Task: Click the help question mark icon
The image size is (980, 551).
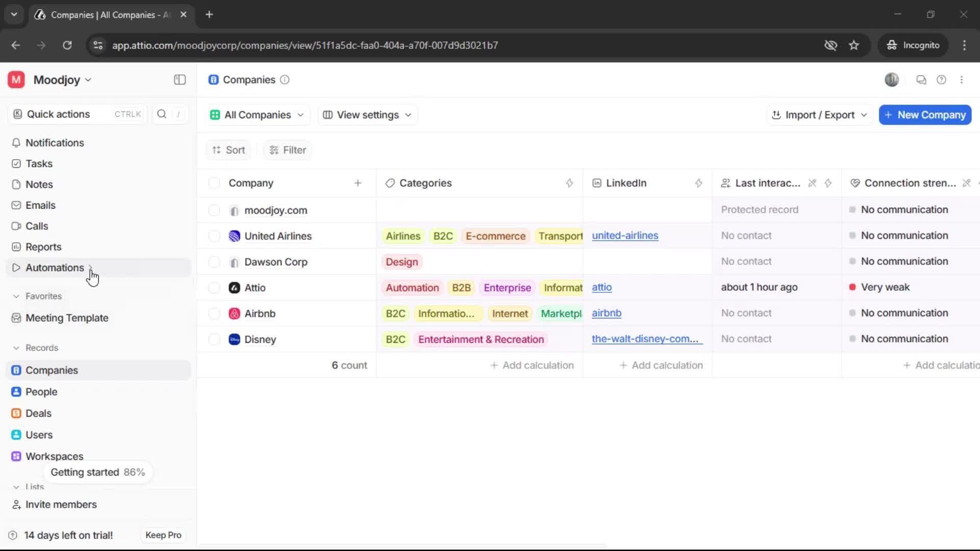Action: (941, 80)
